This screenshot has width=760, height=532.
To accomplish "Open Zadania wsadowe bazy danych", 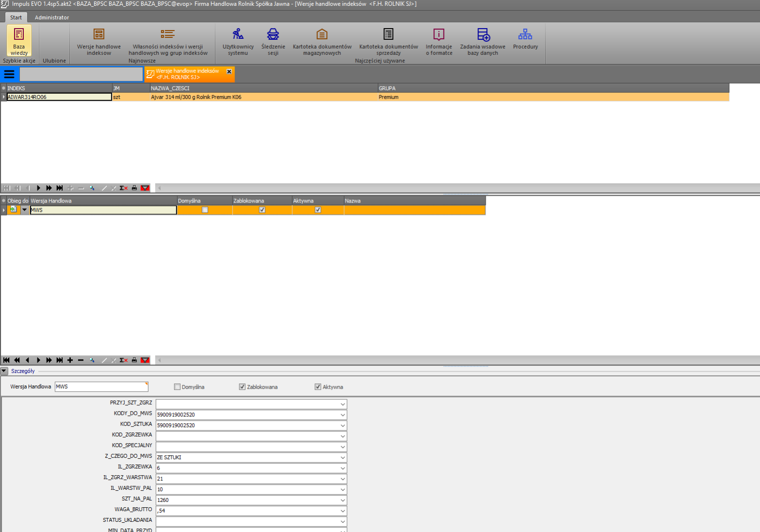I will tap(482, 40).
